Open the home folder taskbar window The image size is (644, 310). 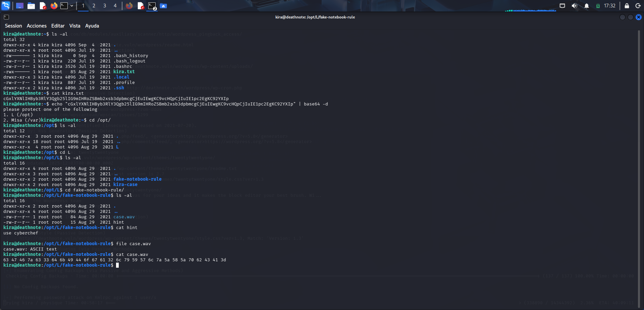click(x=163, y=6)
